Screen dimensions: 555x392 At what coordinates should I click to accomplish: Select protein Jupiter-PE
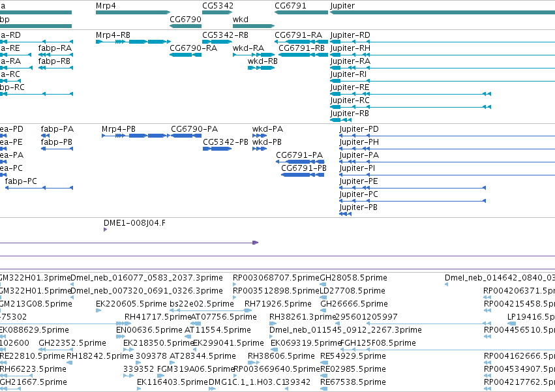pyautogui.click(x=359, y=181)
